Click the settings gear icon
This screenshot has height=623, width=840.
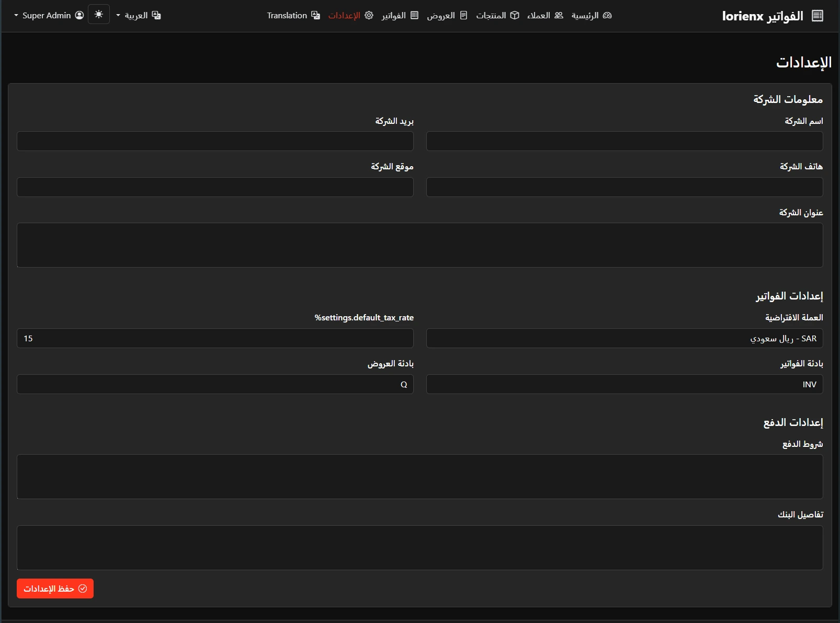pyautogui.click(x=369, y=16)
